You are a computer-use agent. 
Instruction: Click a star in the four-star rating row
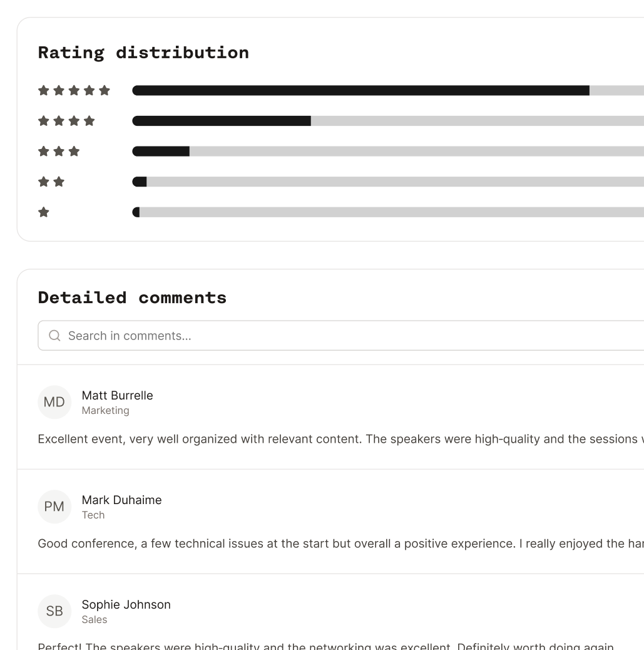coord(59,120)
